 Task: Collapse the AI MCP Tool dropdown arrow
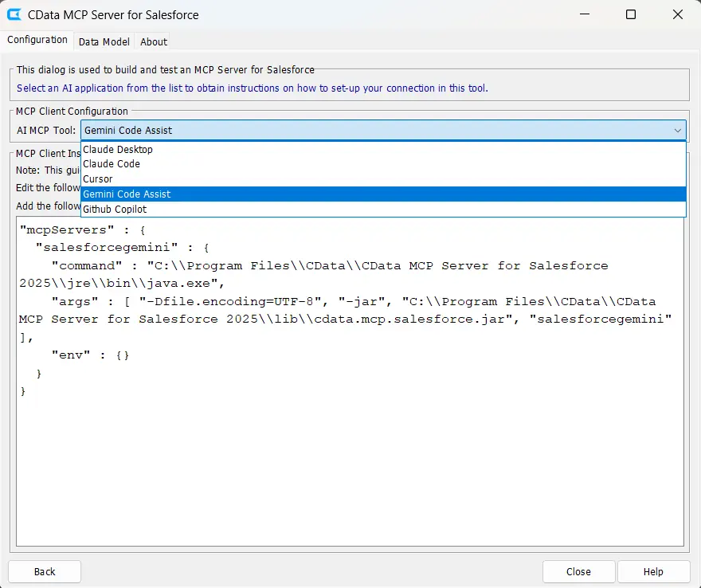[677, 130]
